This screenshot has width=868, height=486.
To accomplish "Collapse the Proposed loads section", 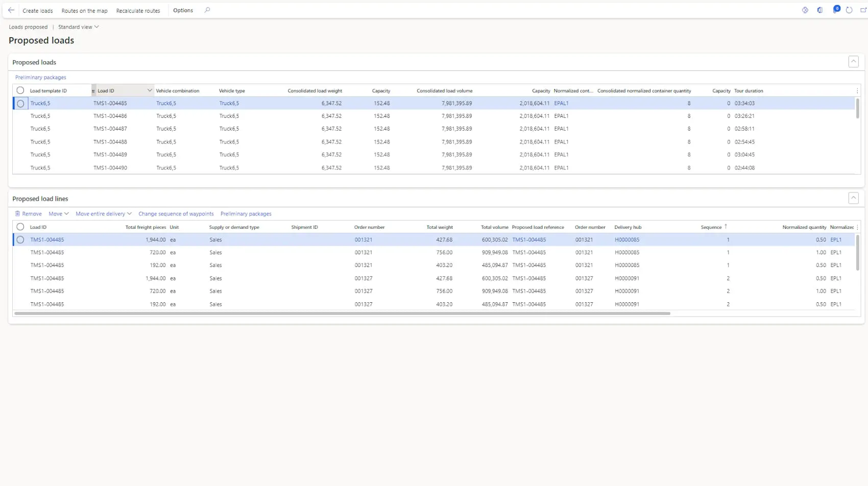I will point(853,62).
